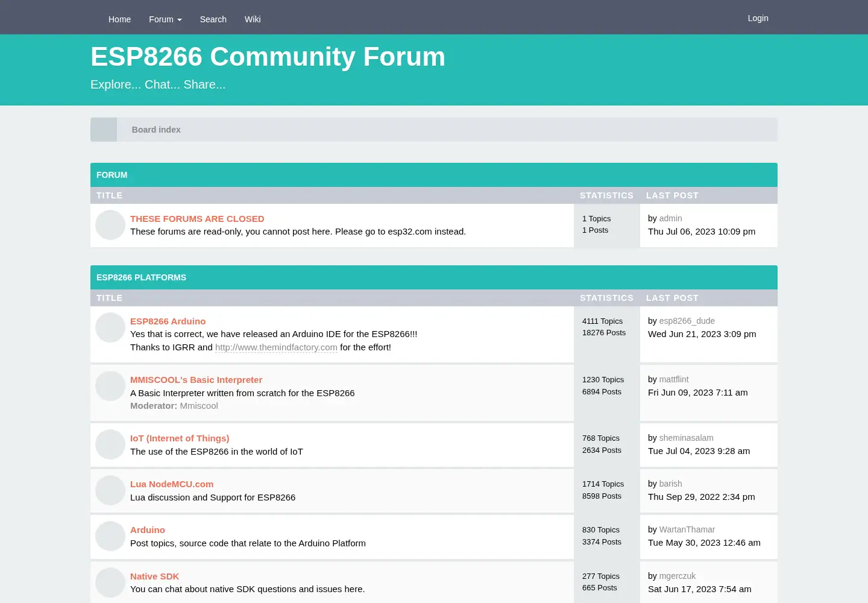Click the forum icon beside Lua NodeMCU.com

(110, 490)
